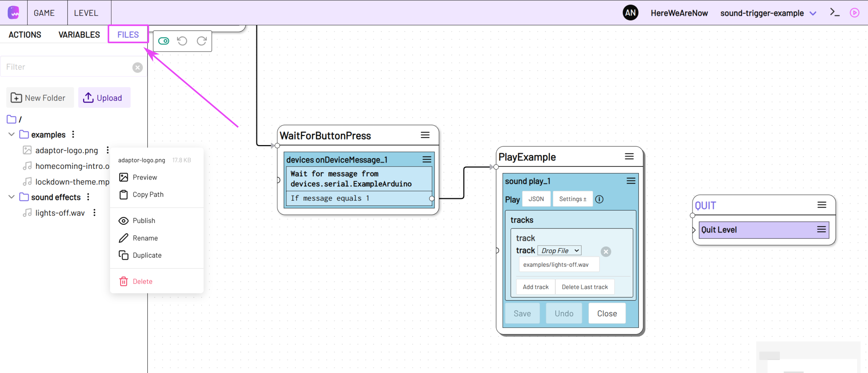Open the console terminal icon

point(835,13)
